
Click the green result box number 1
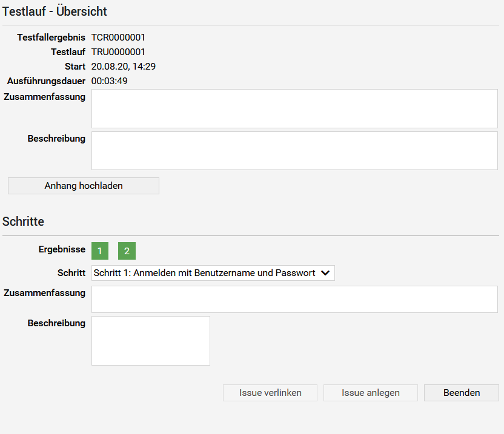pos(99,251)
